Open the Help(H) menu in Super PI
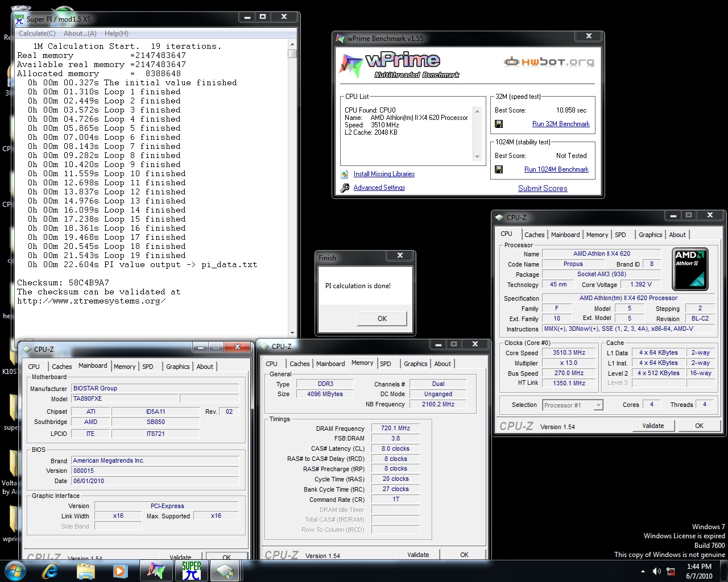 [117, 34]
